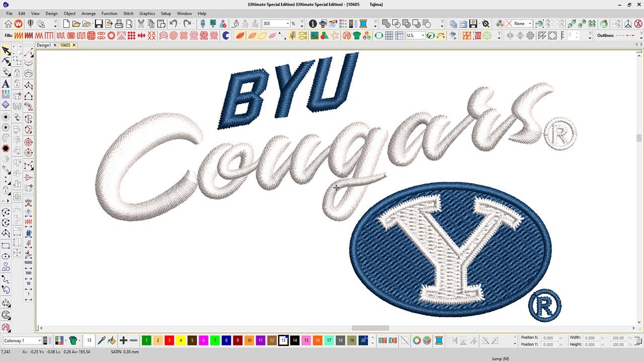The height and width of the screenshot is (362, 644).
Task: Undo the last action
Action: click(174, 24)
